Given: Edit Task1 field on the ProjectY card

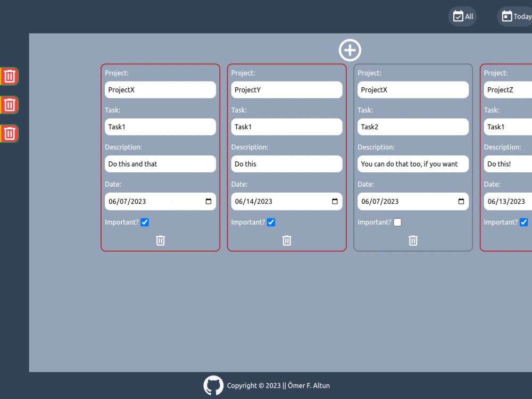Looking at the screenshot, I should pos(287,127).
